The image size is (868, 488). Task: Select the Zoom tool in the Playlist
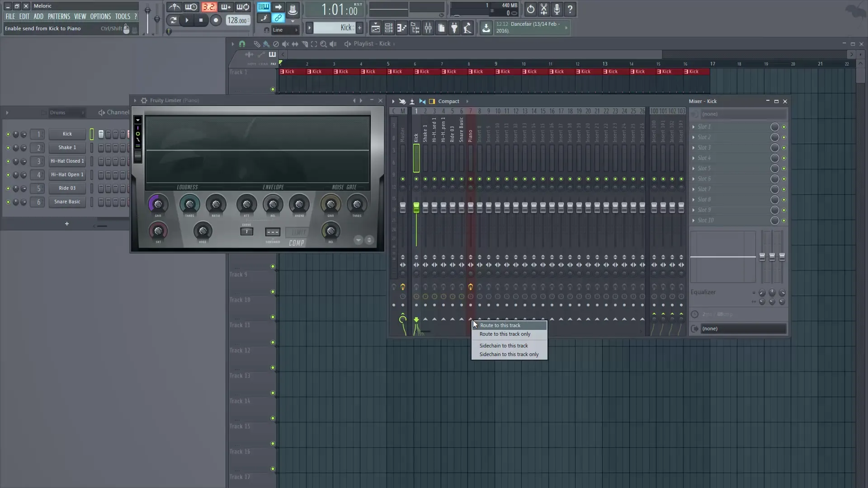click(x=324, y=44)
